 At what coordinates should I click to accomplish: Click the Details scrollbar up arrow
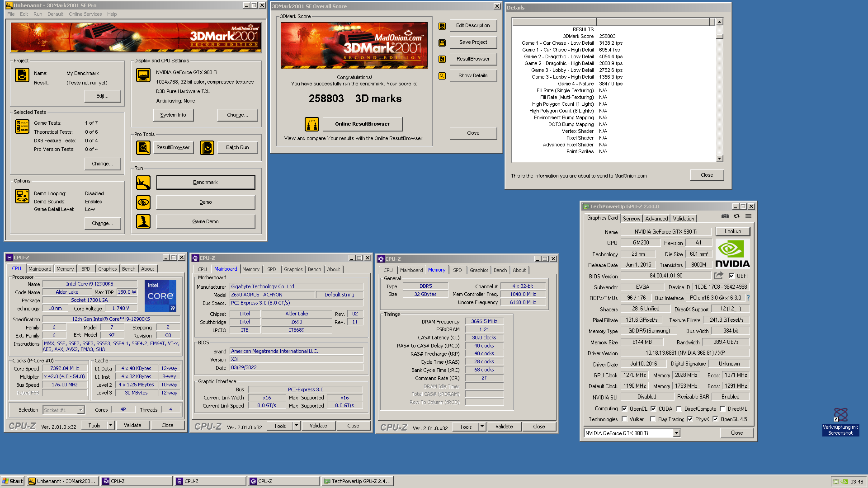click(720, 22)
